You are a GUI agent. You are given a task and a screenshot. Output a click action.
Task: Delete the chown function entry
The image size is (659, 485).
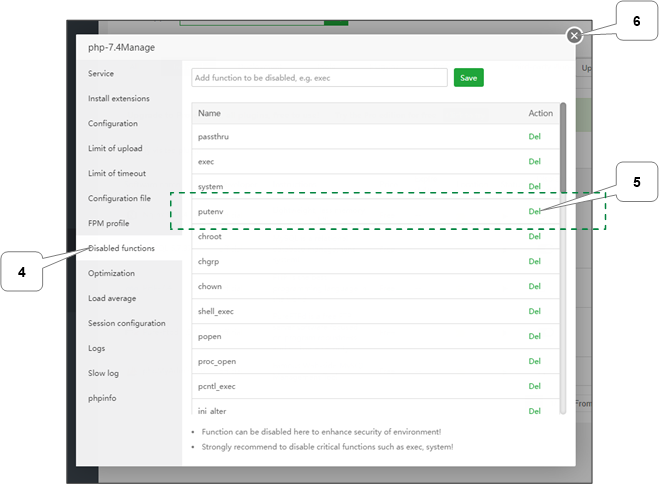[534, 286]
